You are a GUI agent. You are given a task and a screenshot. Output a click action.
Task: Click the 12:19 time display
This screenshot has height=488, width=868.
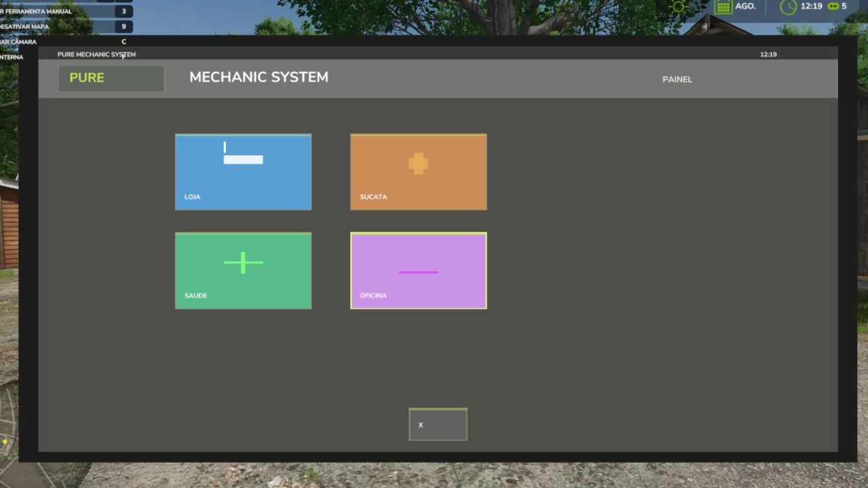click(811, 7)
